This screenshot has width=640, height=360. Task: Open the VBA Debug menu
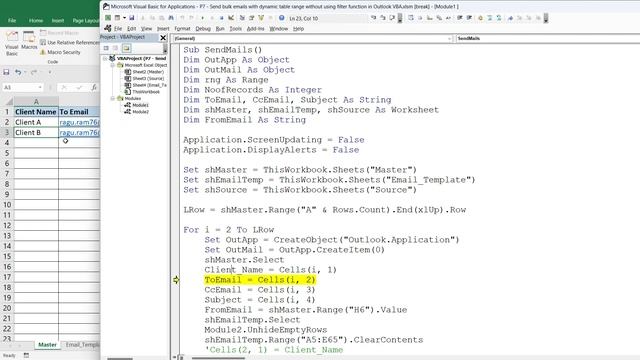pos(203,29)
